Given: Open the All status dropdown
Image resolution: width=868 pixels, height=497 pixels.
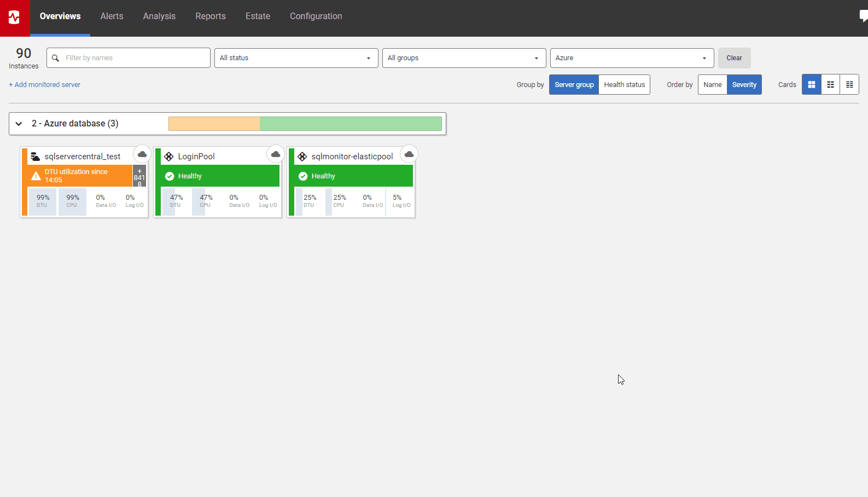Looking at the screenshot, I should click(x=296, y=58).
